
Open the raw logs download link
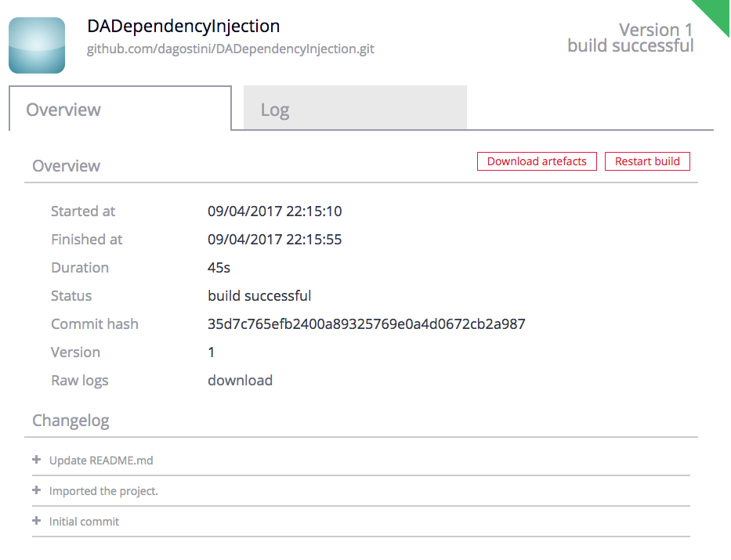(x=240, y=381)
